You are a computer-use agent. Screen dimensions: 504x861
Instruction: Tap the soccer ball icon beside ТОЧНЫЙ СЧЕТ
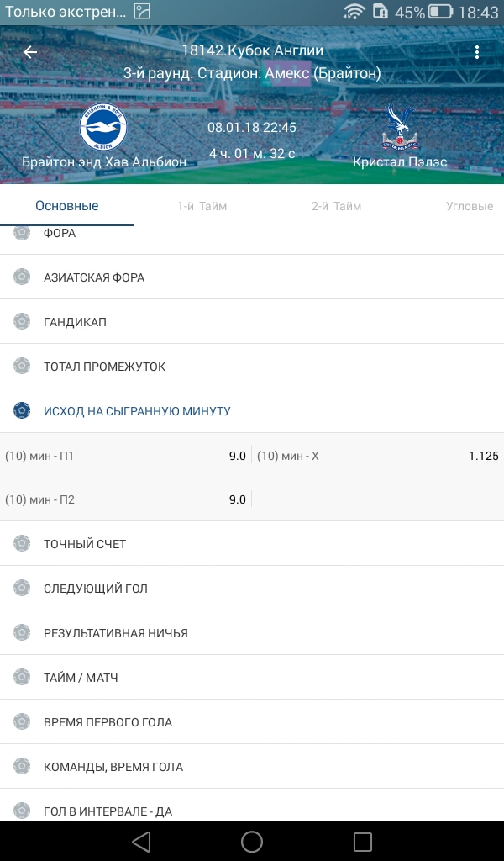pyautogui.click(x=22, y=544)
